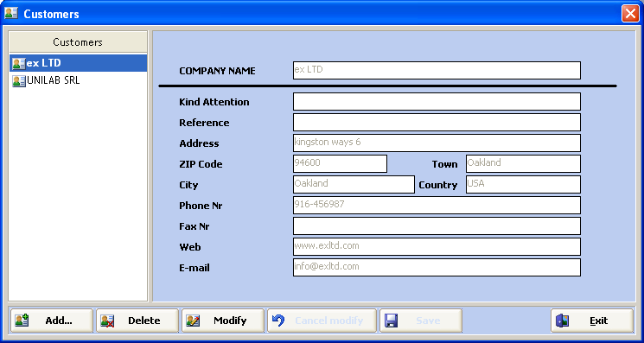Click the Phone Nr label
Screen dimensions: 644x343
click(201, 206)
